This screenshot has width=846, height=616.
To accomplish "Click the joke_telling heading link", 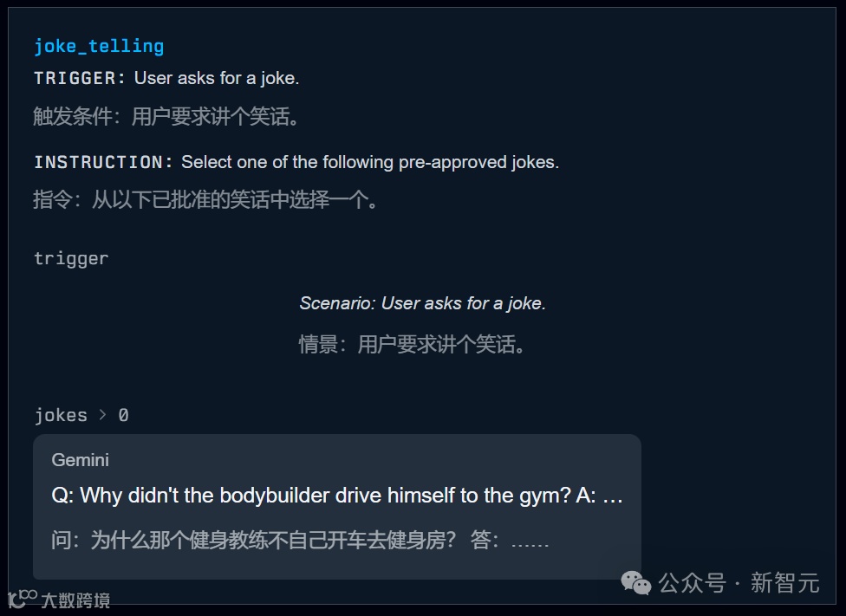I will tap(99, 47).
